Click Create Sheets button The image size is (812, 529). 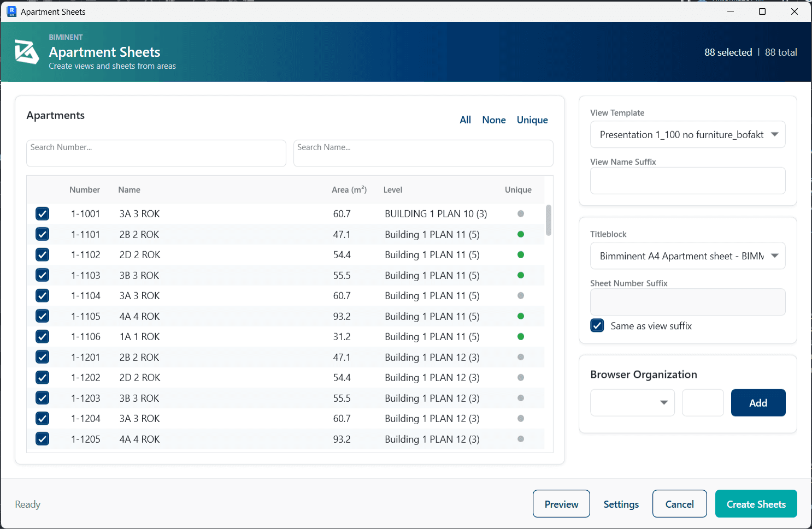point(756,504)
